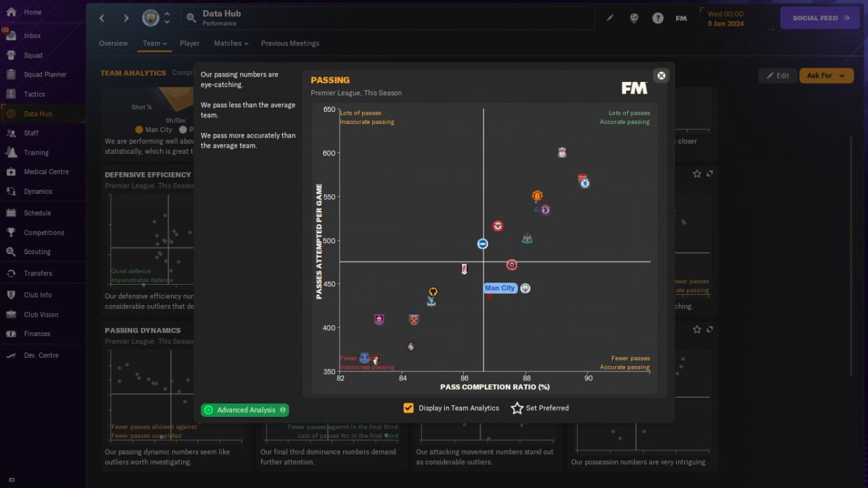Click the Manchester United badge on chart

coord(537,196)
